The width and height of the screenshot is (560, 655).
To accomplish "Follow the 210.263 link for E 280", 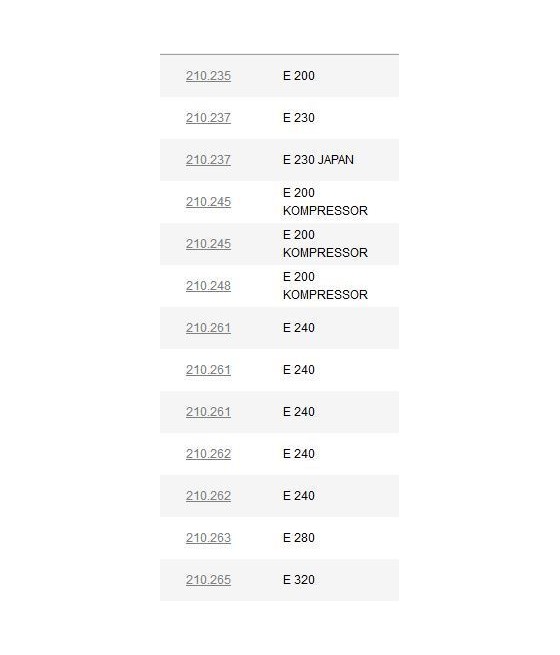I will tap(208, 538).
